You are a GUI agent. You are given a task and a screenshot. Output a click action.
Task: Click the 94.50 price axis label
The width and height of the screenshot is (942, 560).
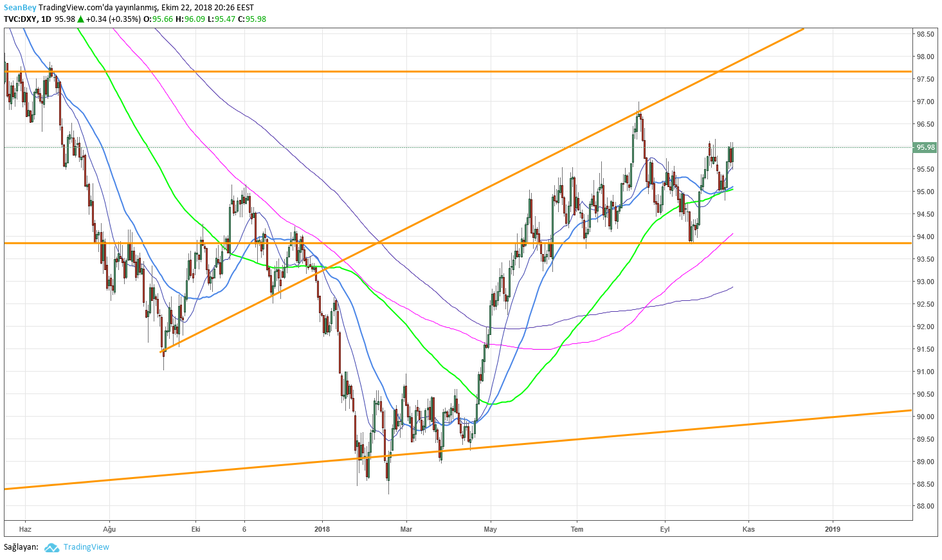(925, 214)
